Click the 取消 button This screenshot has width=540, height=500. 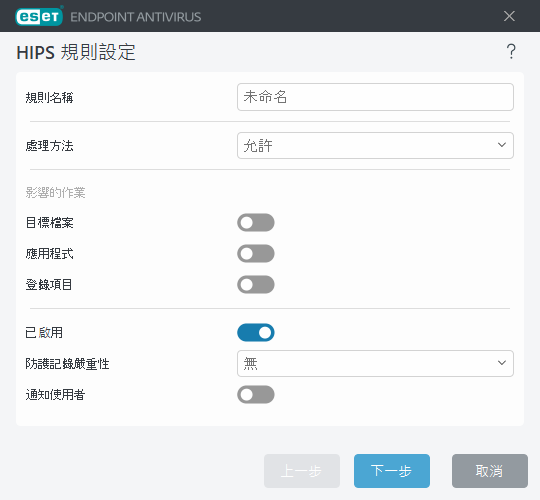click(489, 471)
